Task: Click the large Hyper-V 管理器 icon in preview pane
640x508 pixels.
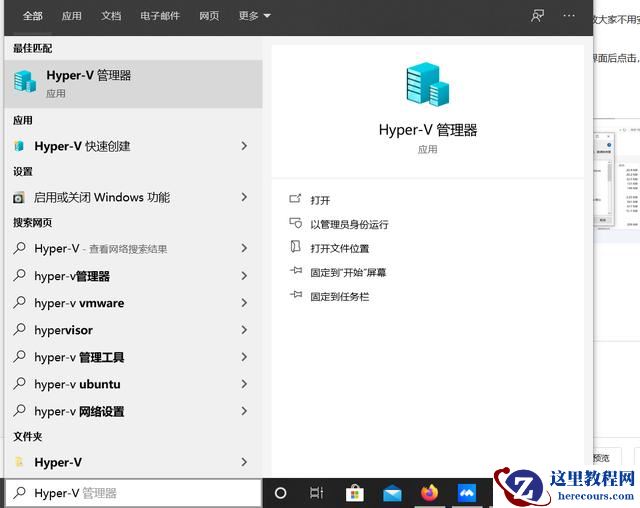Action: [x=427, y=84]
